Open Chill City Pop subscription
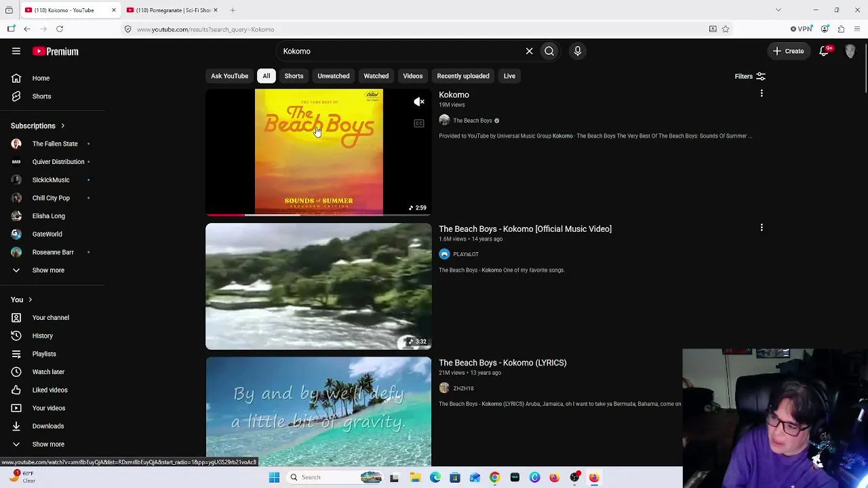This screenshot has width=868, height=488. pyautogui.click(x=52, y=198)
